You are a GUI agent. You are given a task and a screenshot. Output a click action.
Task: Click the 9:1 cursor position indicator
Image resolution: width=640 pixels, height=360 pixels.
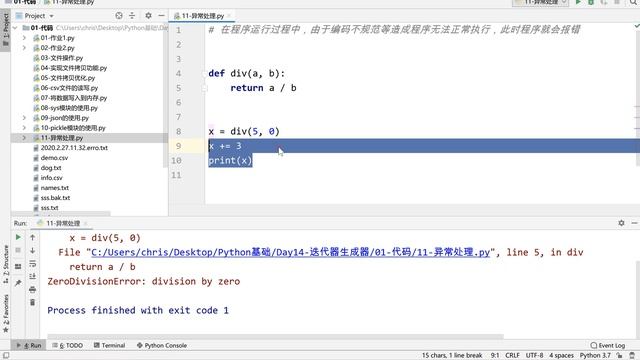pyautogui.click(x=495, y=356)
